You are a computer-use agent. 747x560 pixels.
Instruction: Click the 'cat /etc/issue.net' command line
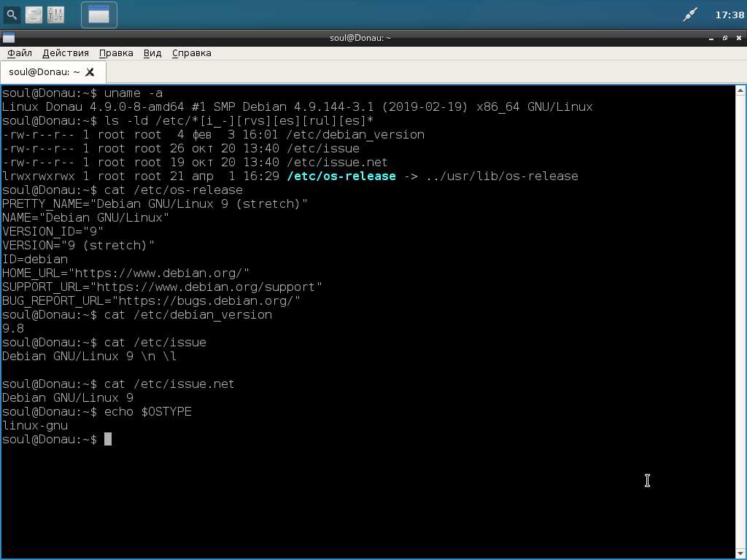[x=118, y=384]
